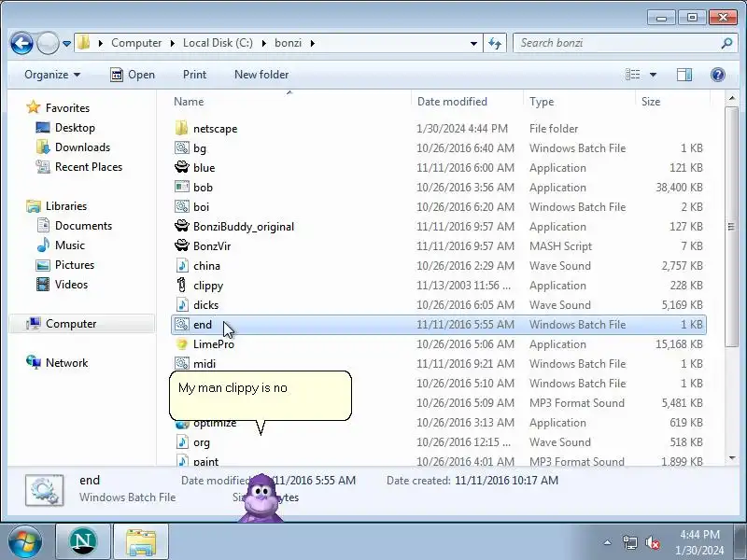
Task: Click the scrollbar down arrow
Action: [732, 458]
